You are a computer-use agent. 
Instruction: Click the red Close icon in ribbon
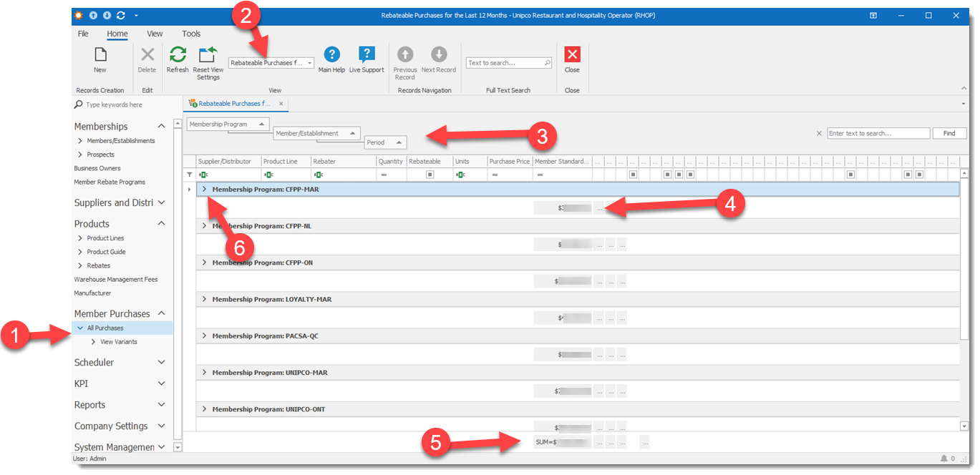pos(572,55)
